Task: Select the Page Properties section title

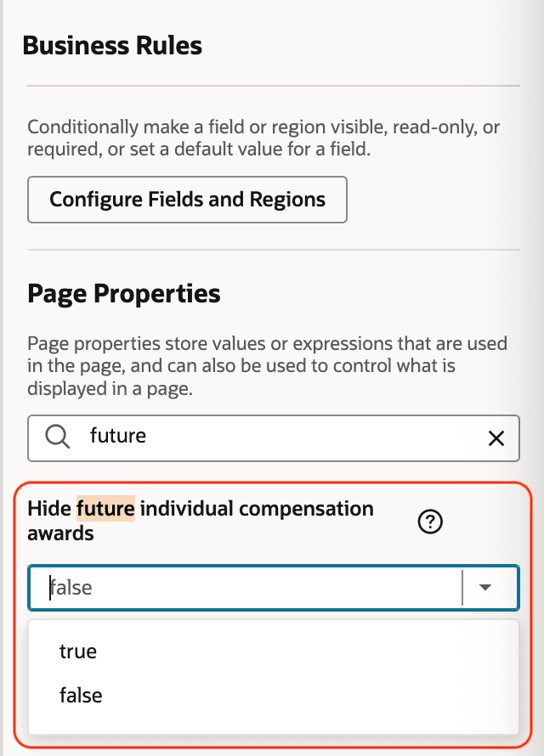Action: point(124,293)
